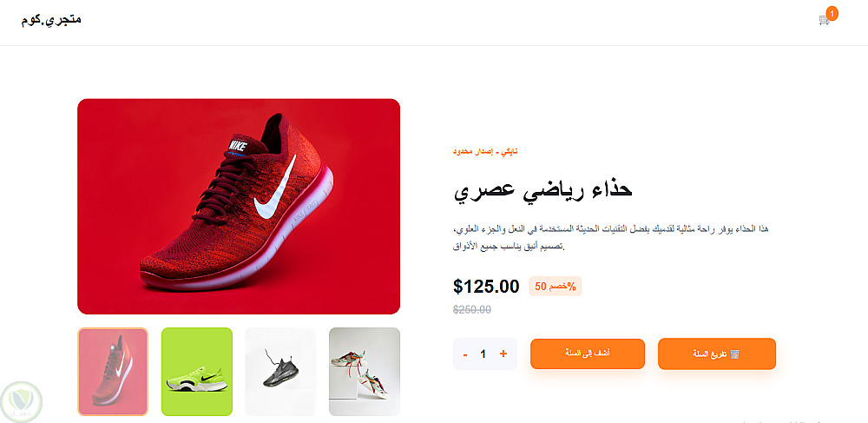Click the trash icon in تفريغ السلة button

point(735,354)
